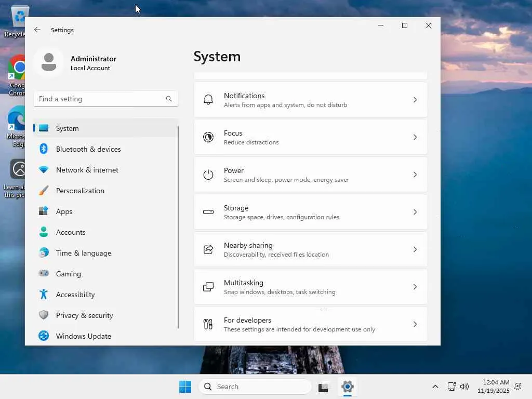The image size is (532, 399).
Task: Click the Time & language clock icon
Action: click(x=44, y=253)
